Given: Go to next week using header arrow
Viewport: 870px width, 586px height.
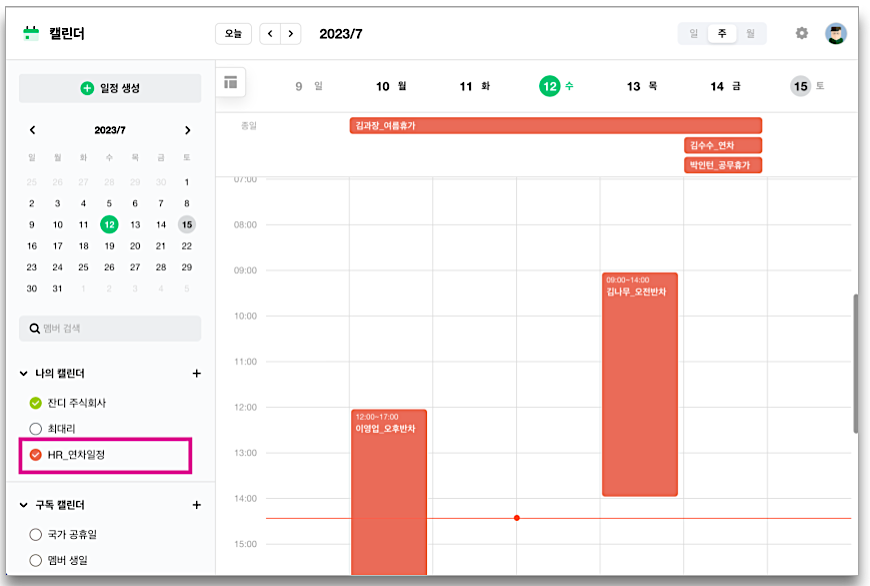Looking at the screenshot, I should click(291, 34).
